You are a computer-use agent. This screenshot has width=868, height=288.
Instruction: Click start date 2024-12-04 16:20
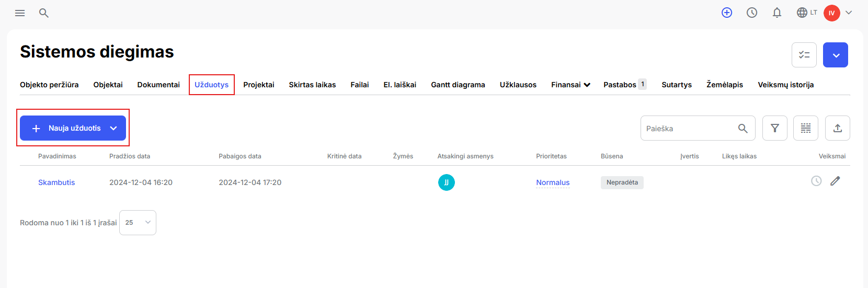(x=141, y=182)
